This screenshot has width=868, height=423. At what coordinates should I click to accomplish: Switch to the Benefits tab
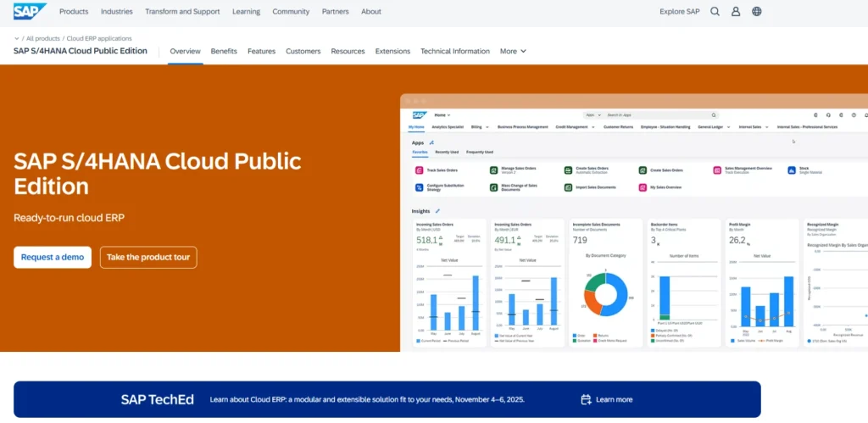click(224, 51)
